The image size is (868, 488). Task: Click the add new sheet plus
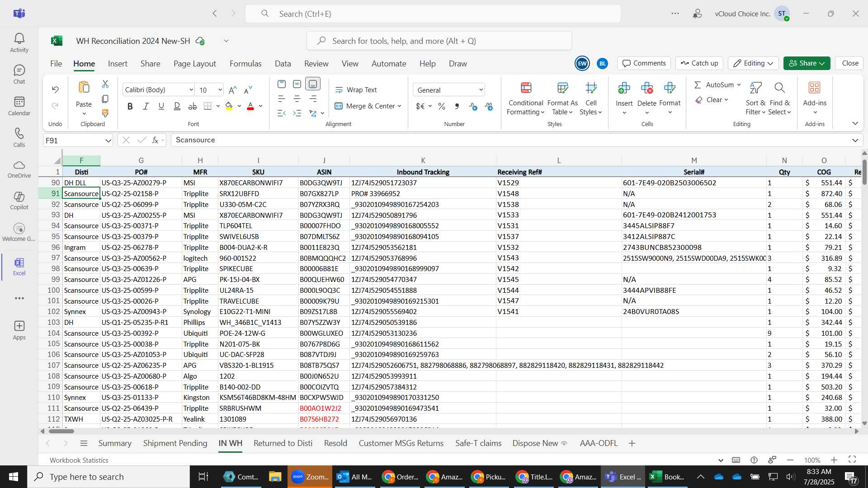click(x=632, y=443)
